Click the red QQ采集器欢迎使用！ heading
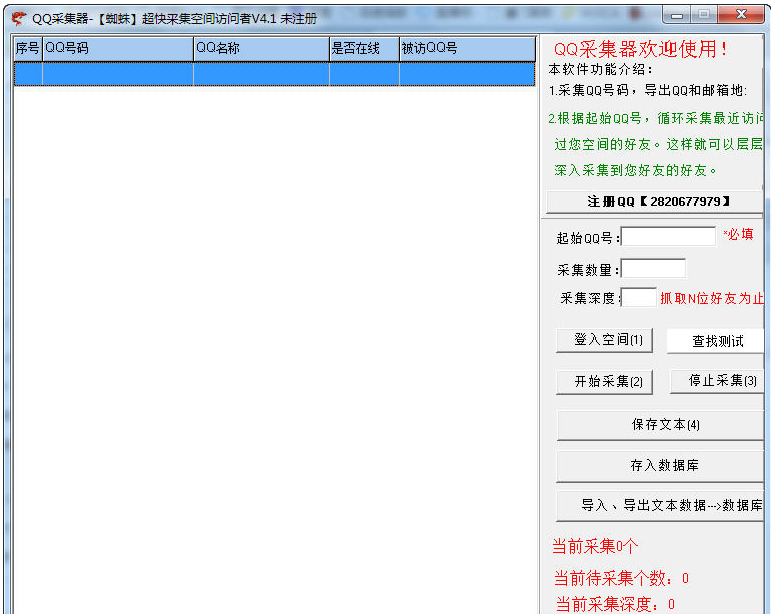The image size is (771, 614). pos(641,49)
